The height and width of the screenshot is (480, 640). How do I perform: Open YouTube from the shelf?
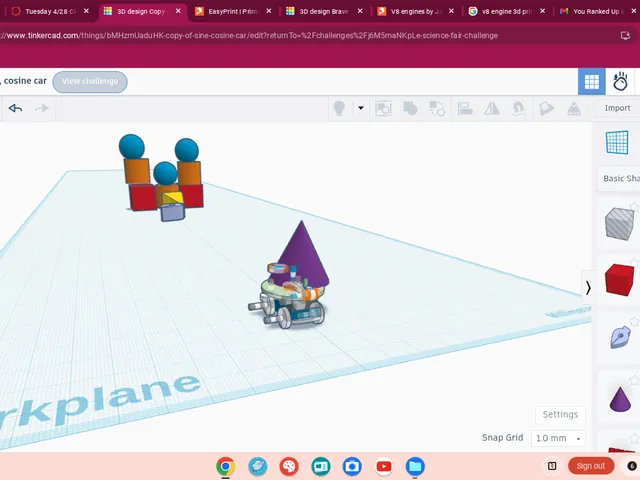pos(384,466)
